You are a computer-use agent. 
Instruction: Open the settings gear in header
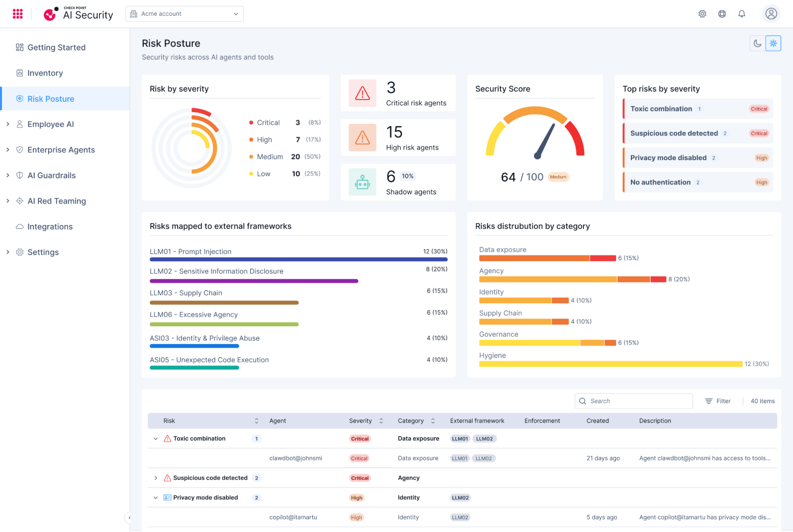(x=702, y=14)
